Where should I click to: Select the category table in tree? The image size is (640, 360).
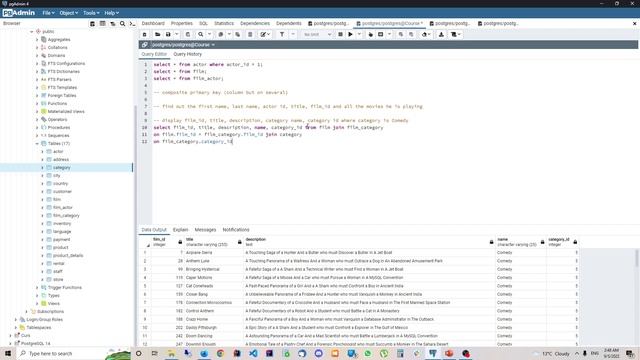click(62, 168)
